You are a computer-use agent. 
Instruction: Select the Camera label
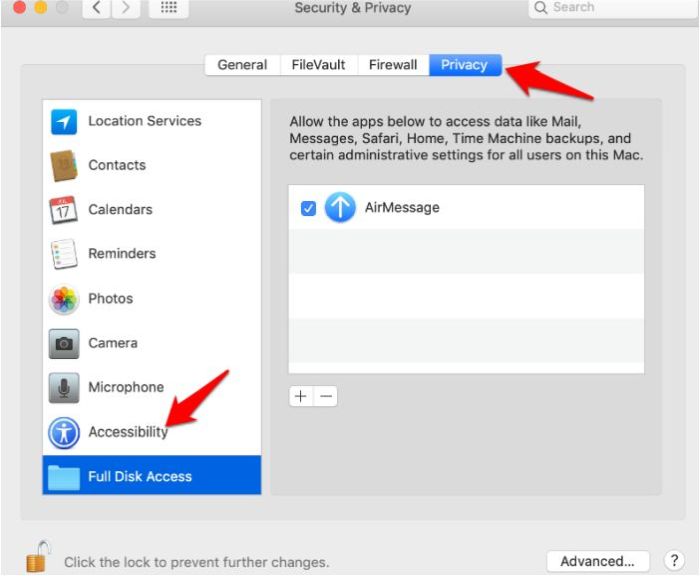point(113,343)
